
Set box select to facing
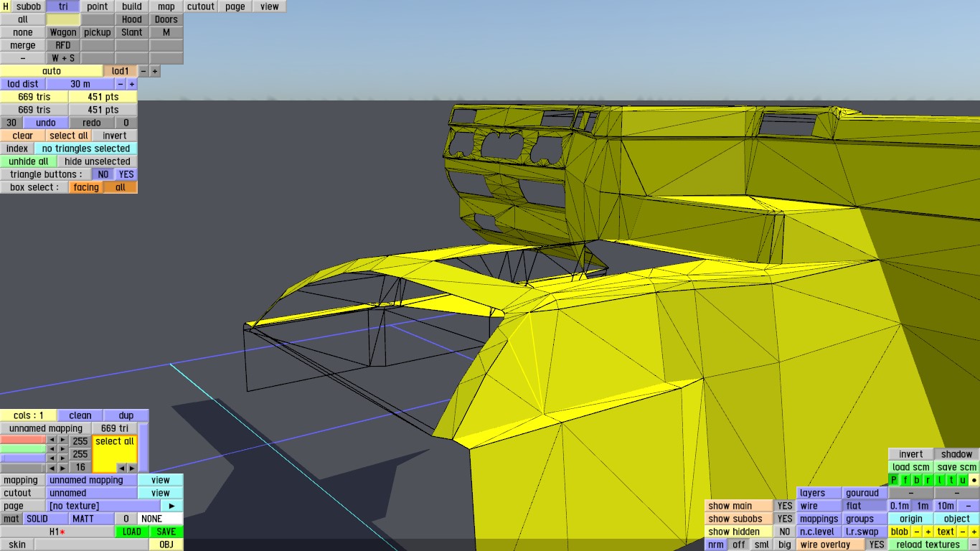(x=86, y=187)
